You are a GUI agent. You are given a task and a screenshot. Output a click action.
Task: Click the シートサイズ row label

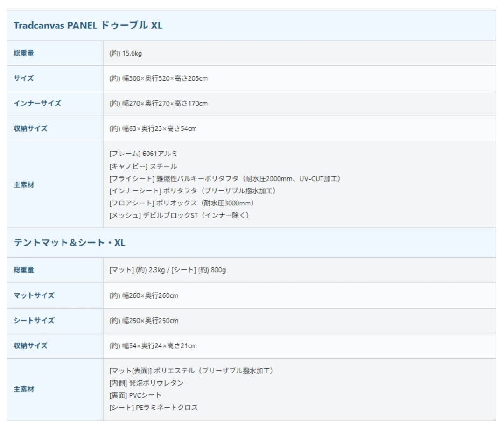[34, 321]
